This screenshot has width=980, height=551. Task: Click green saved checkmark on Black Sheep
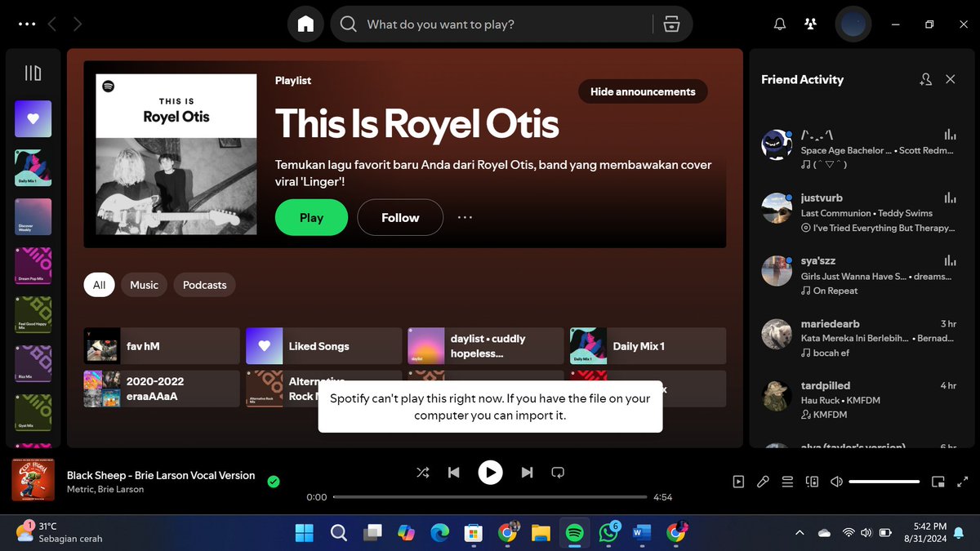[274, 482]
